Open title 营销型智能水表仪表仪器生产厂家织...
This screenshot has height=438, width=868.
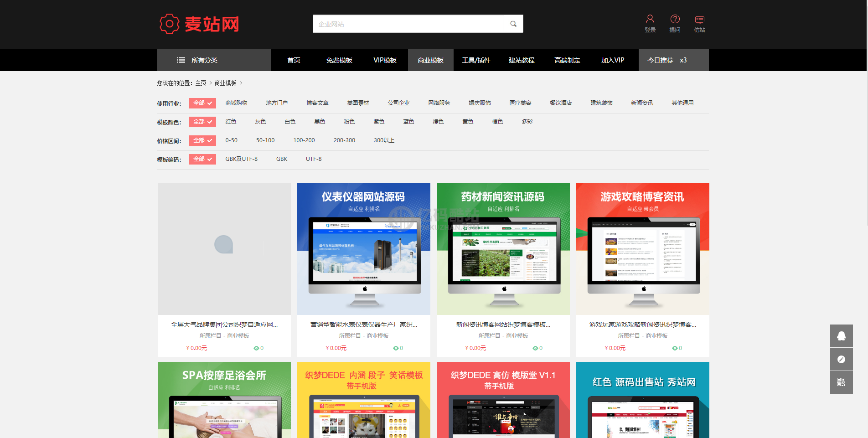(x=364, y=325)
